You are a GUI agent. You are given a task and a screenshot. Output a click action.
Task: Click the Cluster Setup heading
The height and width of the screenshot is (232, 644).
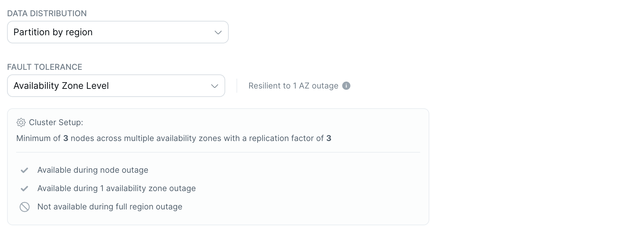56,122
